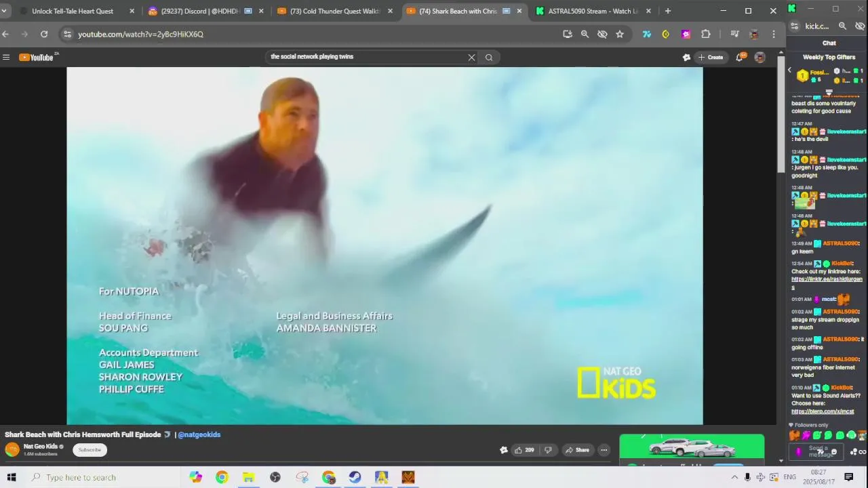The image size is (868, 488).
Task: Install app icon in the address bar
Action: pyautogui.click(x=568, y=34)
